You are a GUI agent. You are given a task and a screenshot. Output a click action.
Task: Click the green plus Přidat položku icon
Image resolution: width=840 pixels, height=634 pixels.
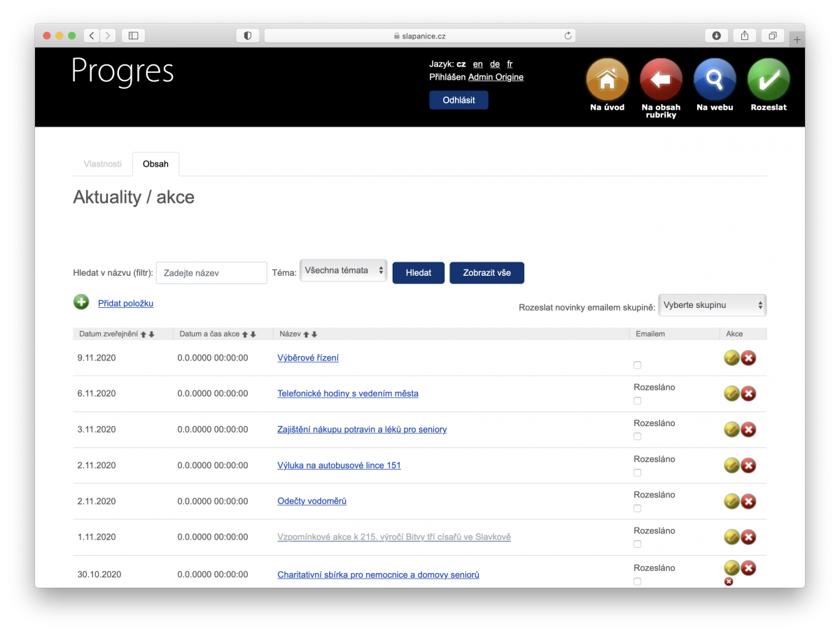pyautogui.click(x=81, y=302)
